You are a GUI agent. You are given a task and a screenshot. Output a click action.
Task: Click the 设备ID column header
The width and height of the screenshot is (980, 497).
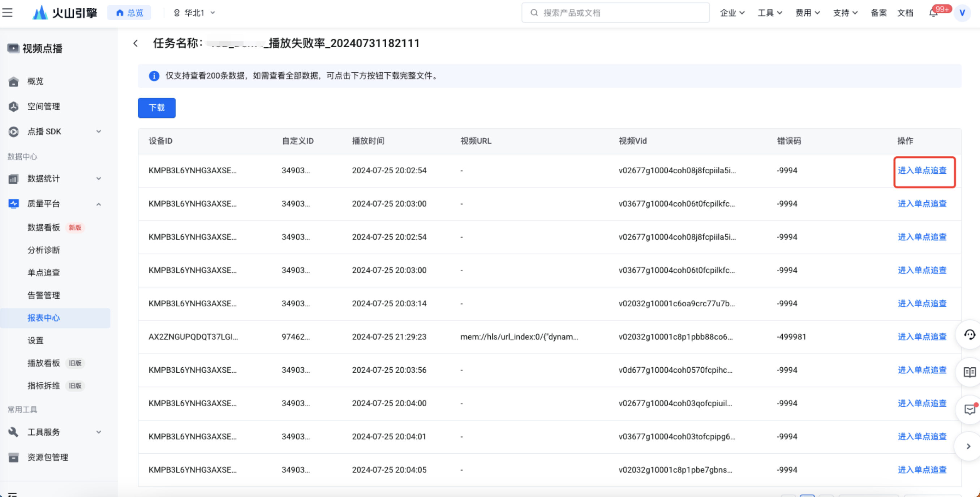pos(160,141)
